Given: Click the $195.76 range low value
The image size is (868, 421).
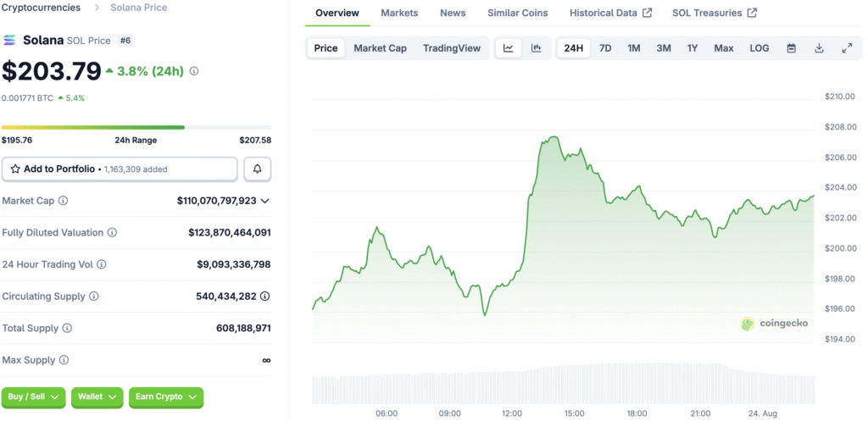Looking at the screenshot, I should 17,140.
